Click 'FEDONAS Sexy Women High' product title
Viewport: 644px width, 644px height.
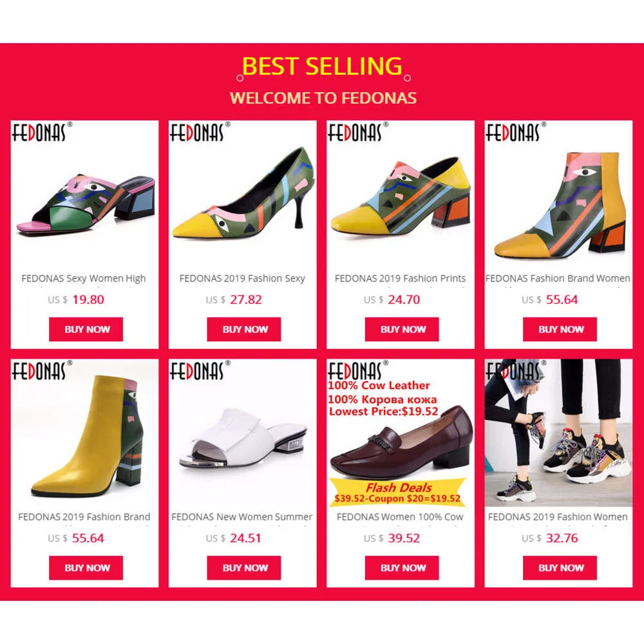(x=84, y=278)
